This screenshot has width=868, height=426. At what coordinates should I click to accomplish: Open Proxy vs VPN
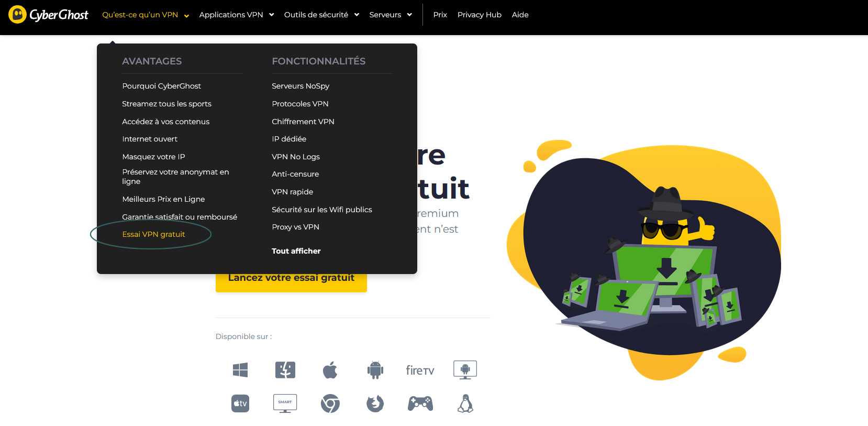296,227
